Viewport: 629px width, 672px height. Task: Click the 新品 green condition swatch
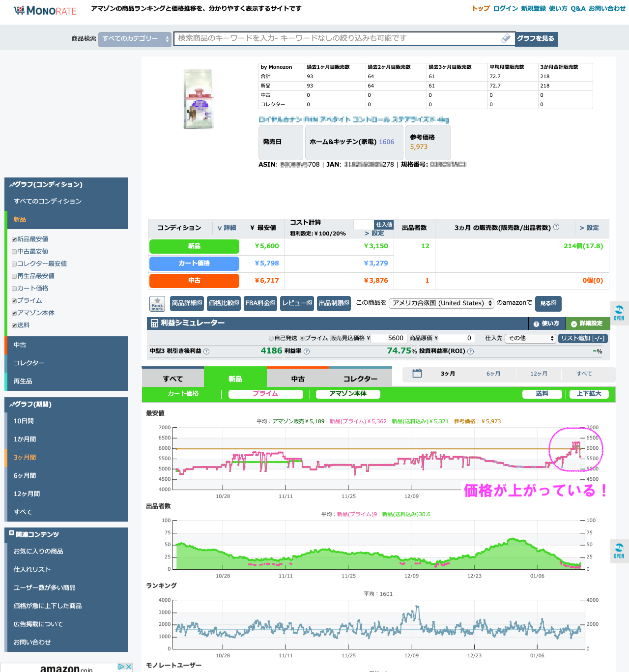[194, 246]
